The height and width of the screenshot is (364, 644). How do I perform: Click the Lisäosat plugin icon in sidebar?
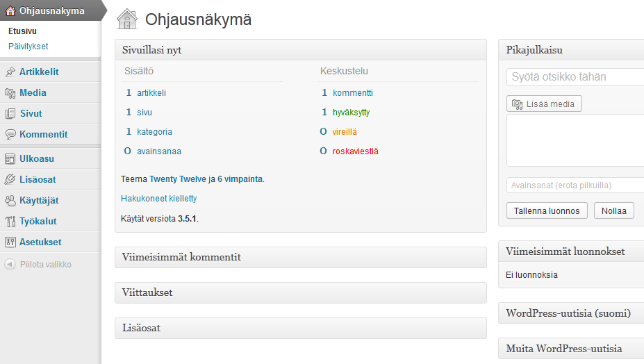pos(10,179)
